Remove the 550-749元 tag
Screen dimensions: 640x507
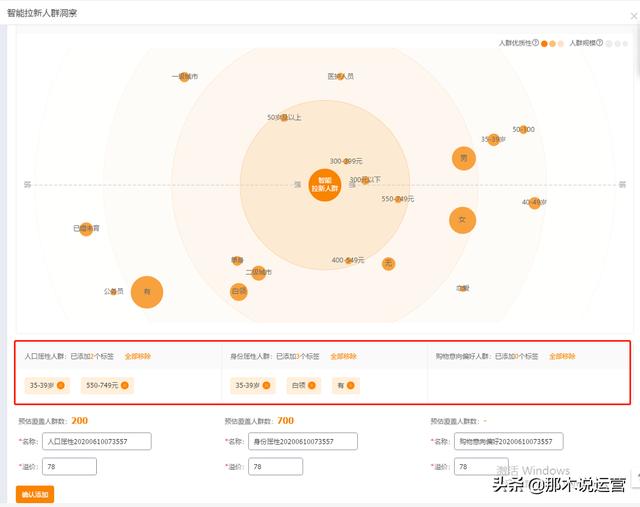pyautogui.click(x=126, y=385)
